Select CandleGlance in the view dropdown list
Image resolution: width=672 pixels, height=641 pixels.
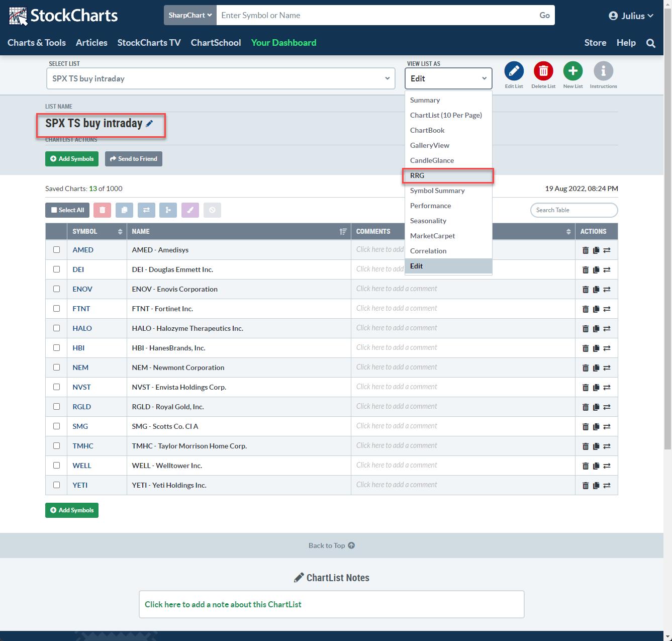[432, 160]
